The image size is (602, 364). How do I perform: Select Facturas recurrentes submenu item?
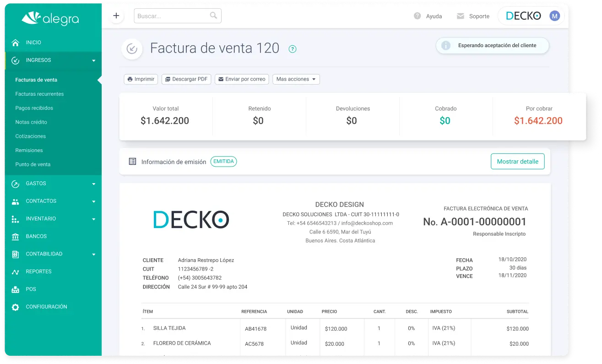click(x=39, y=94)
